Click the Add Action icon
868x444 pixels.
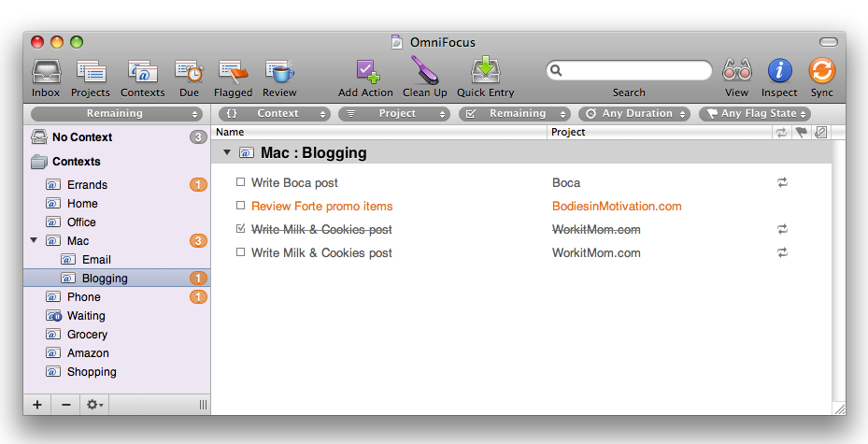click(x=367, y=71)
